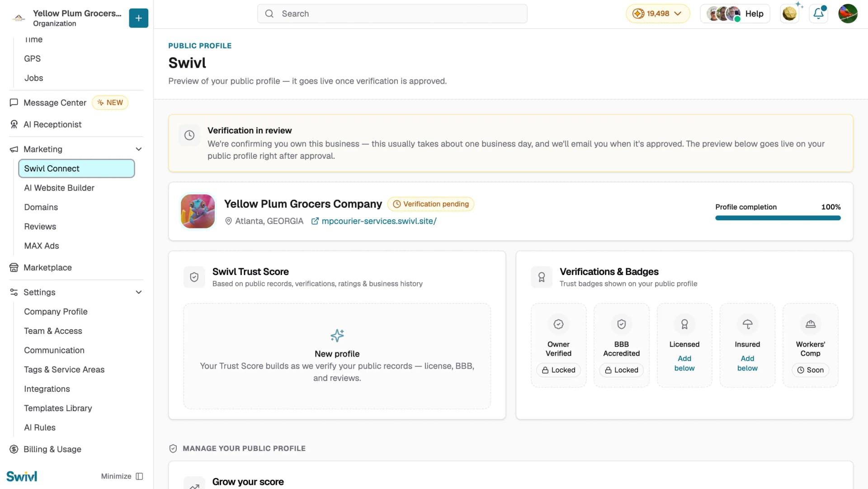The width and height of the screenshot is (868, 489).
Task: Click the AI Receptionist icon
Action: pyautogui.click(x=14, y=124)
